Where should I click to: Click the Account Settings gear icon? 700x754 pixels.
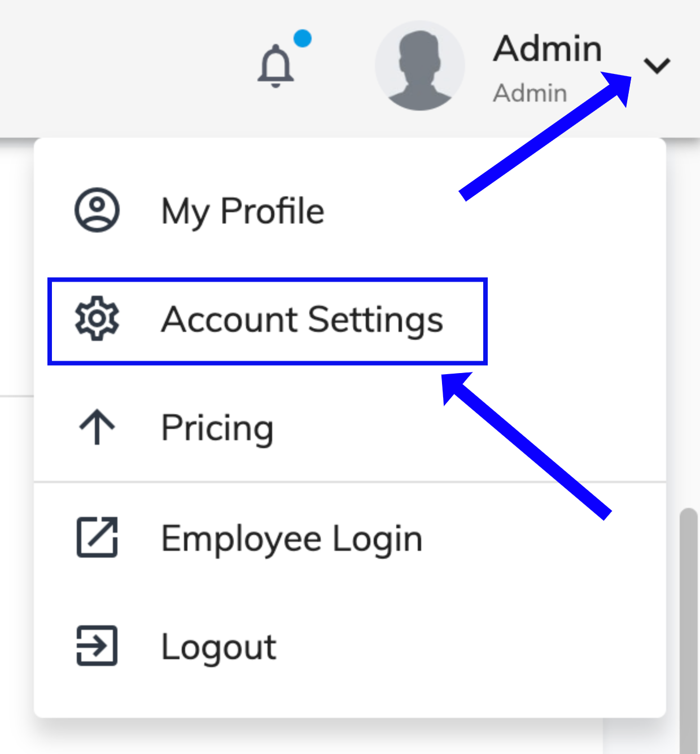click(97, 319)
